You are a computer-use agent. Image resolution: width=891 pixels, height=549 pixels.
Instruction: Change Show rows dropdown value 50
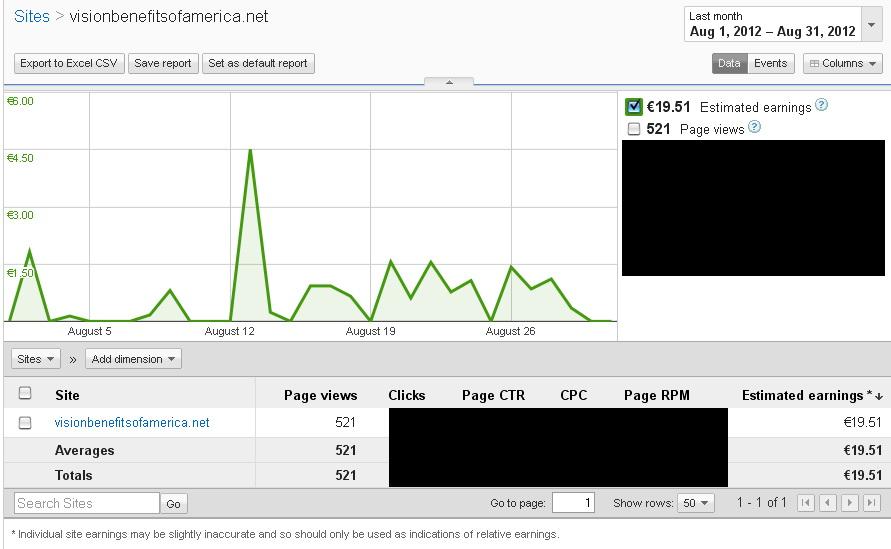pyautogui.click(x=696, y=503)
